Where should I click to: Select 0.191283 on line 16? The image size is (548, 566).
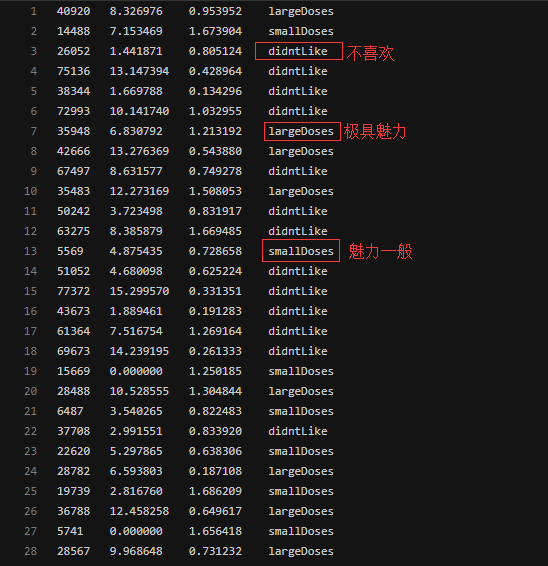pyautogui.click(x=215, y=311)
